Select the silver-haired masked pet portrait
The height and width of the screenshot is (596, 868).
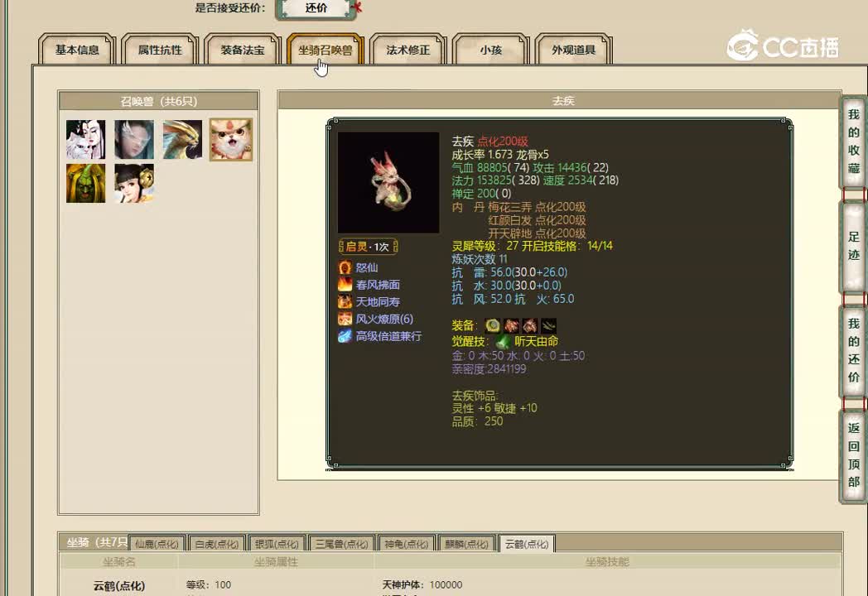pyautogui.click(x=134, y=139)
